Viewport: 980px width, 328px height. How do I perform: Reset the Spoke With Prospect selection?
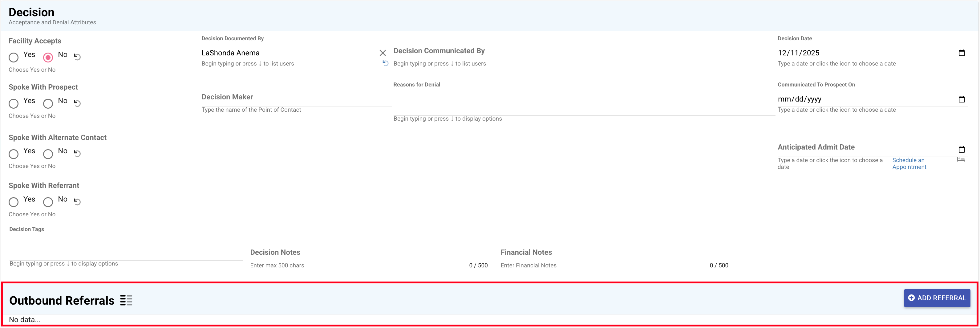(x=77, y=103)
